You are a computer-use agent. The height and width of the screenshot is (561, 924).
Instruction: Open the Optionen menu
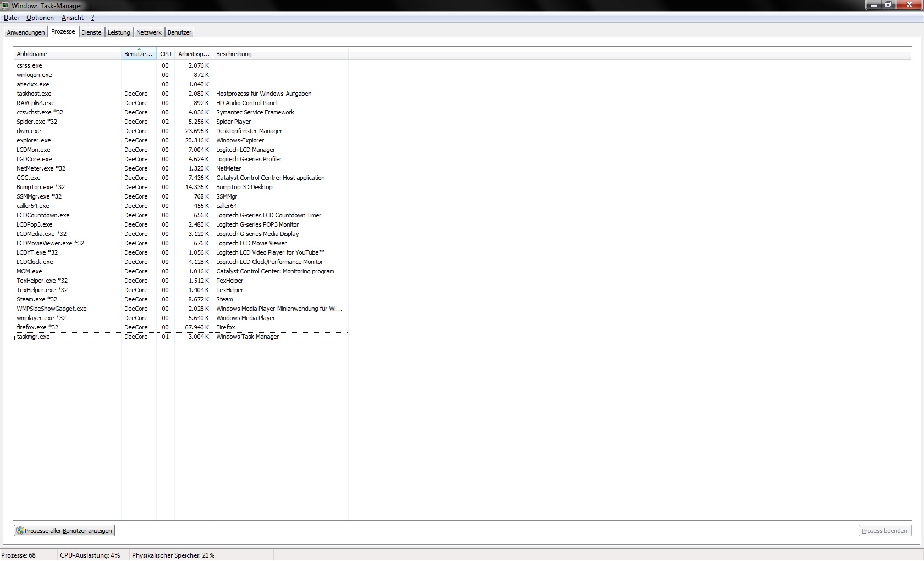tap(40, 18)
